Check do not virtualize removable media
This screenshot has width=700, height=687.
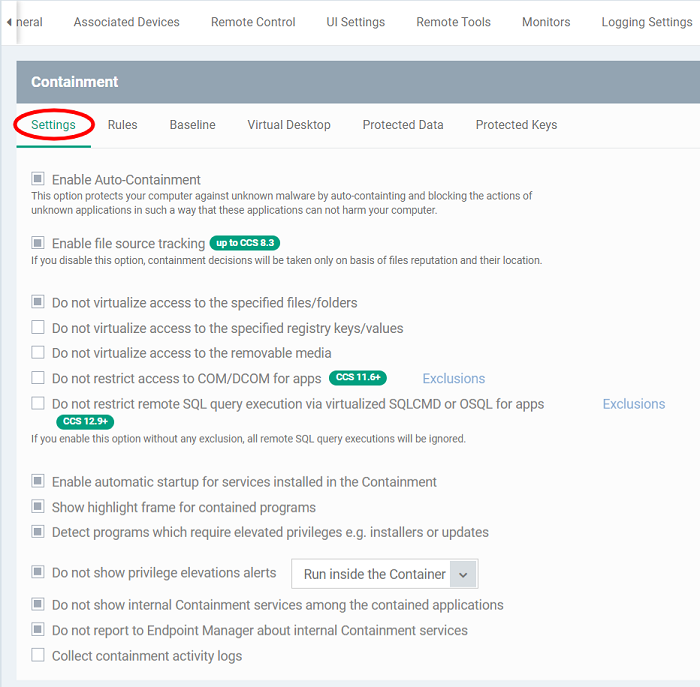[x=38, y=352]
